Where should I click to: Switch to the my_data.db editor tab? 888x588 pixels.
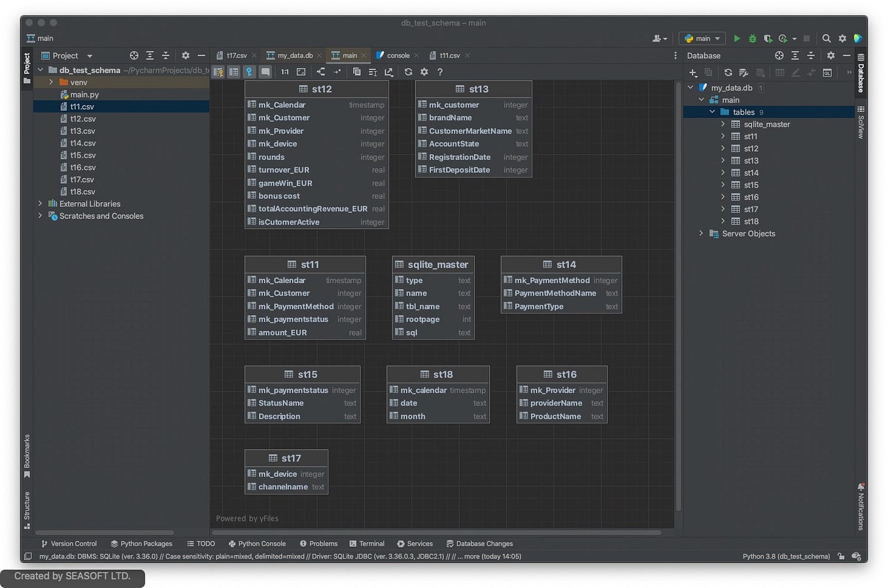[x=289, y=56]
